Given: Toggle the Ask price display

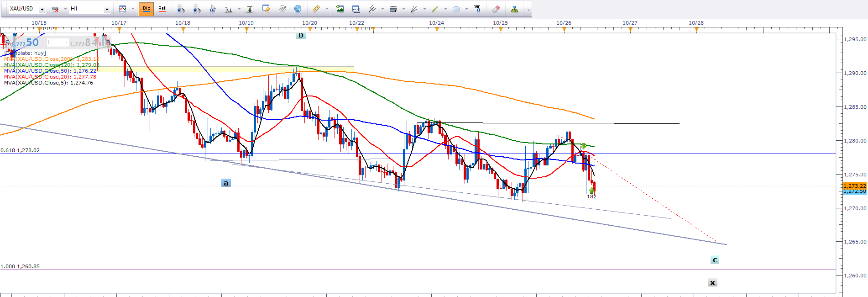Looking at the screenshot, I should tap(162, 9).
